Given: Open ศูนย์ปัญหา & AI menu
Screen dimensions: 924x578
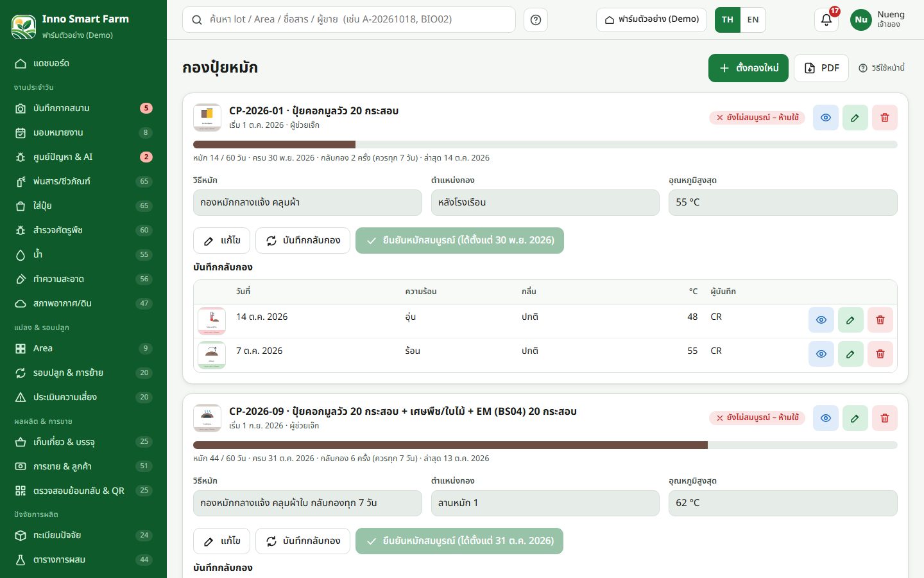Looking at the screenshot, I should (x=83, y=157).
